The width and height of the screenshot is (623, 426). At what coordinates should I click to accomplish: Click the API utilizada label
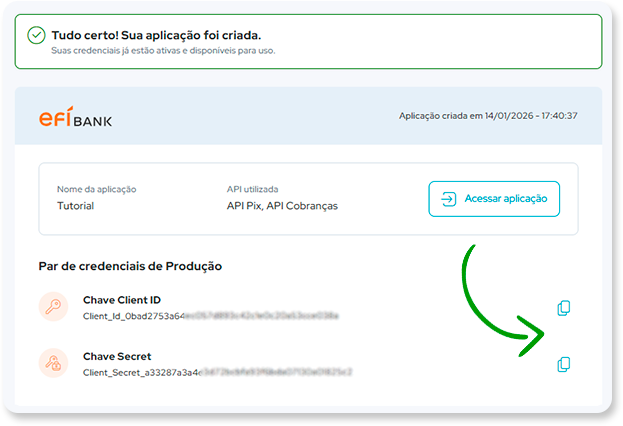click(x=252, y=189)
